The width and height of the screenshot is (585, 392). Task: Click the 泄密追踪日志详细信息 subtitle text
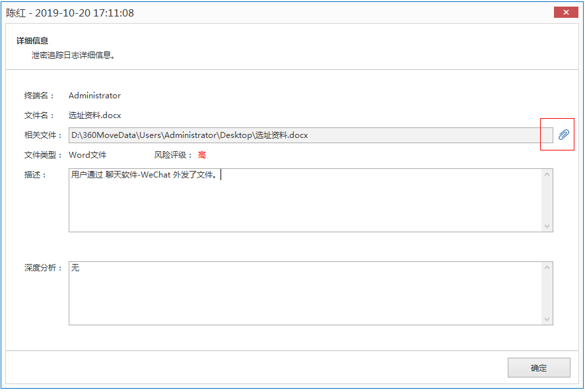[74, 55]
